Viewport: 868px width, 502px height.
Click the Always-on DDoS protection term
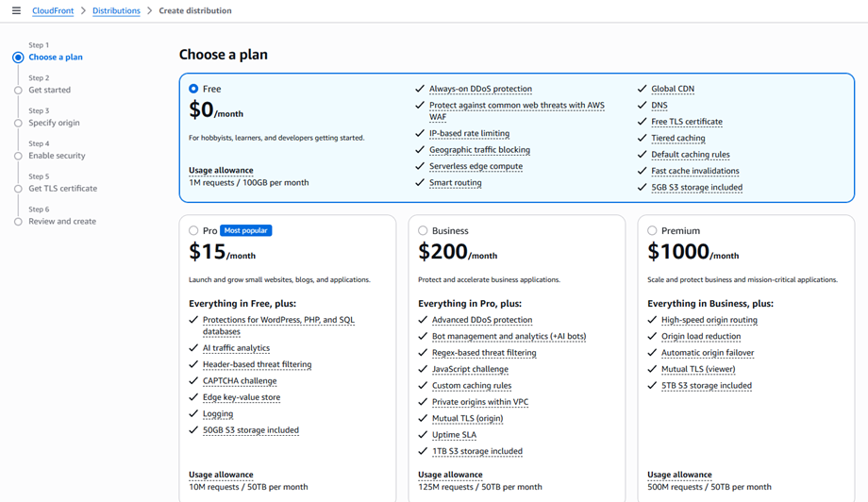(x=480, y=89)
